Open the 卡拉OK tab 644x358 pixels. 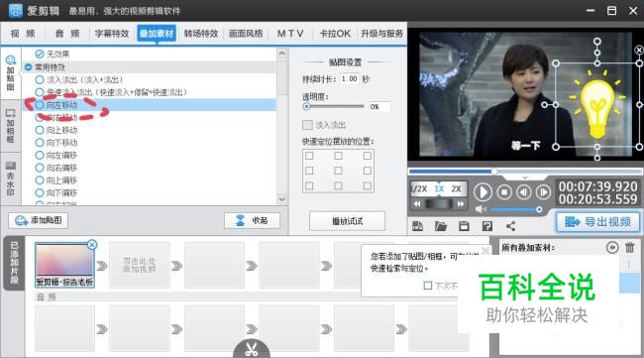(335, 34)
